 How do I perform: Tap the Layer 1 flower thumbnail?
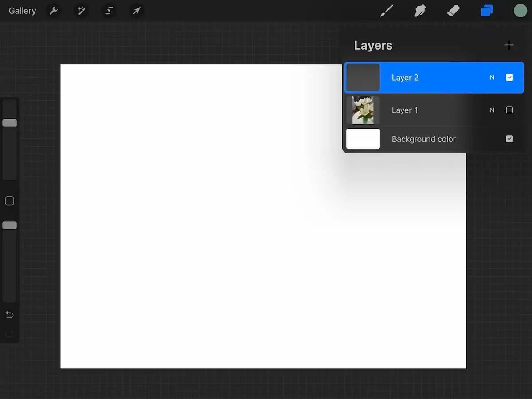[363, 110]
